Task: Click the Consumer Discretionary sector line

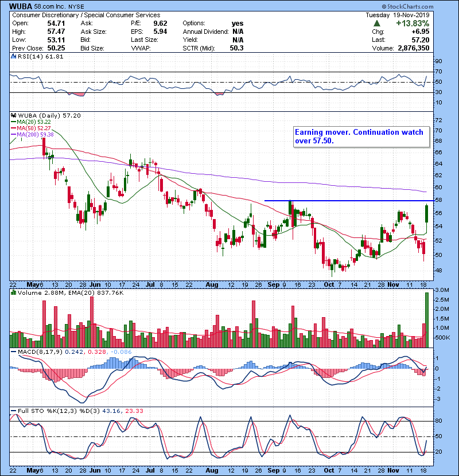Action: click(86, 15)
